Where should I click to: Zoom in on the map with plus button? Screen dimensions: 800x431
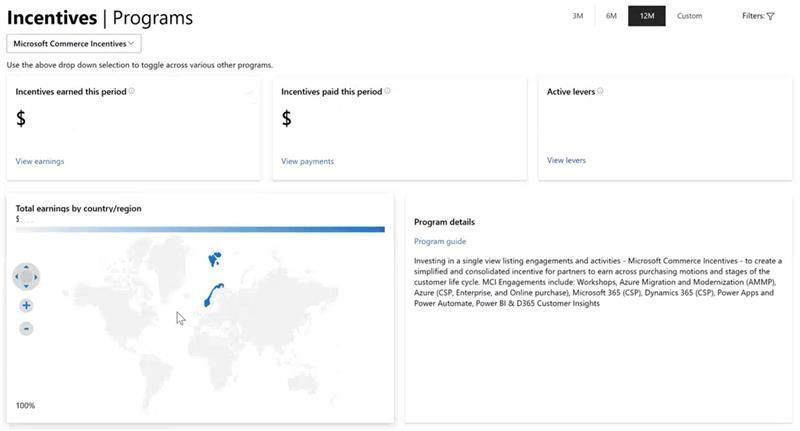(26, 306)
